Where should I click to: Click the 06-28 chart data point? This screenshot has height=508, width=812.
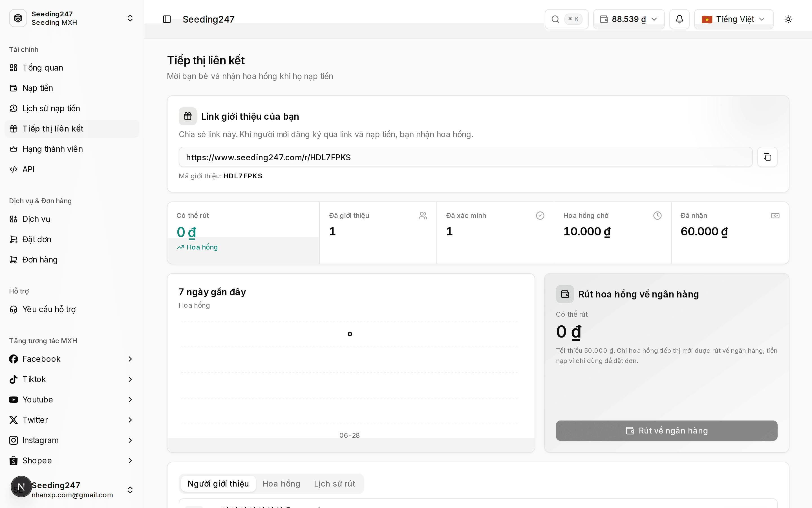click(x=350, y=334)
